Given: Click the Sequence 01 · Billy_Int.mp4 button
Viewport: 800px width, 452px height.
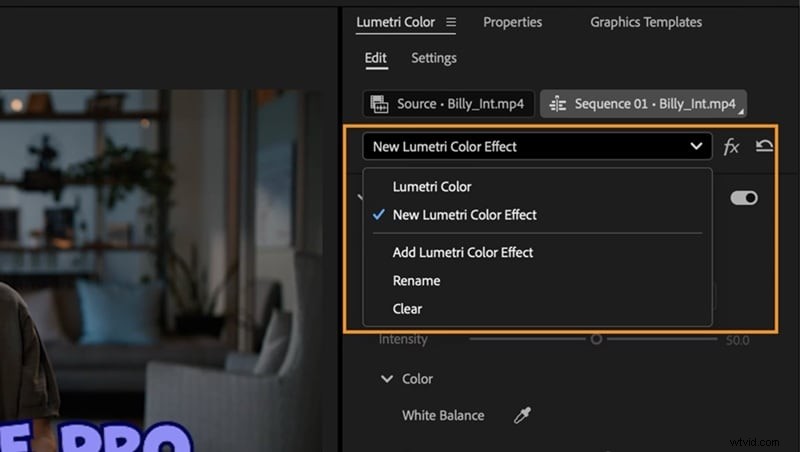Looking at the screenshot, I should coord(643,104).
